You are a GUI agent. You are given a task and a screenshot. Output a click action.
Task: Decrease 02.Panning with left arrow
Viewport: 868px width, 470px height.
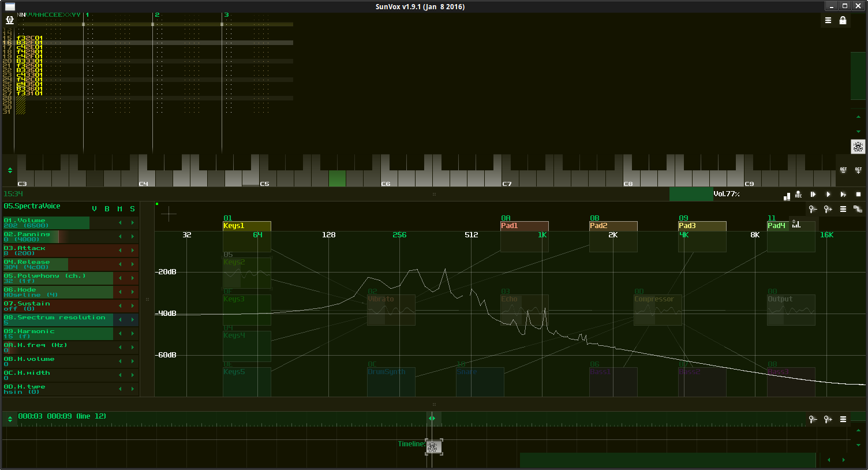pos(120,236)
